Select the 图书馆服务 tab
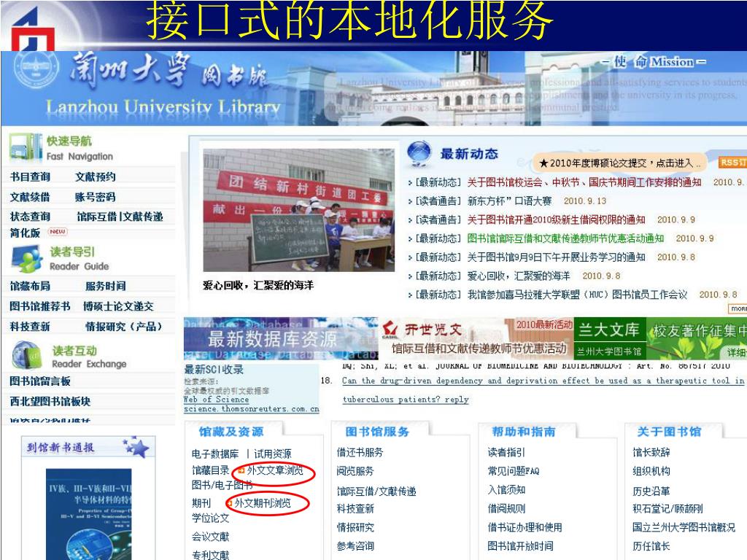The width and height of the screenshot is (747, 560). [377, 432]
